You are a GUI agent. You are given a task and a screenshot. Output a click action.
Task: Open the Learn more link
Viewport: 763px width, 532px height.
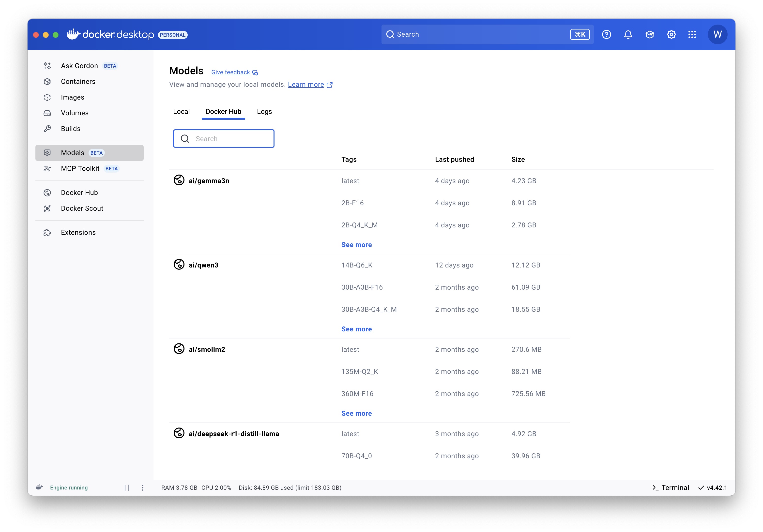tap(306, 85)
